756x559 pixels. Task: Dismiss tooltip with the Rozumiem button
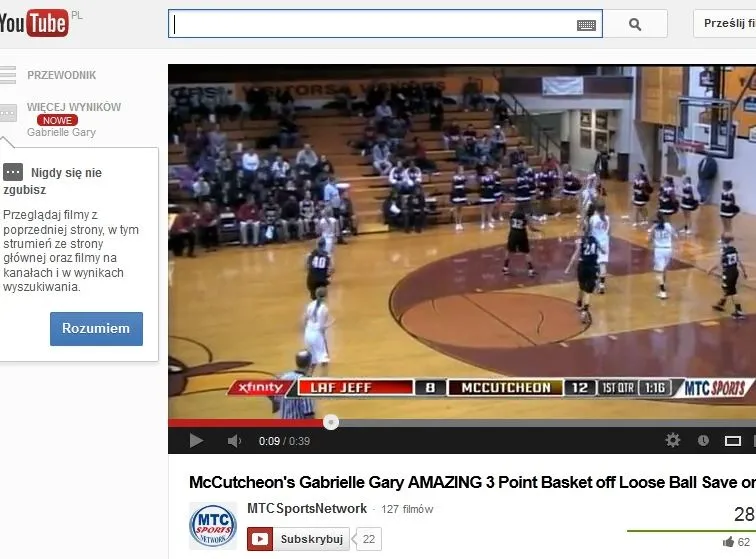pos(96,328)
